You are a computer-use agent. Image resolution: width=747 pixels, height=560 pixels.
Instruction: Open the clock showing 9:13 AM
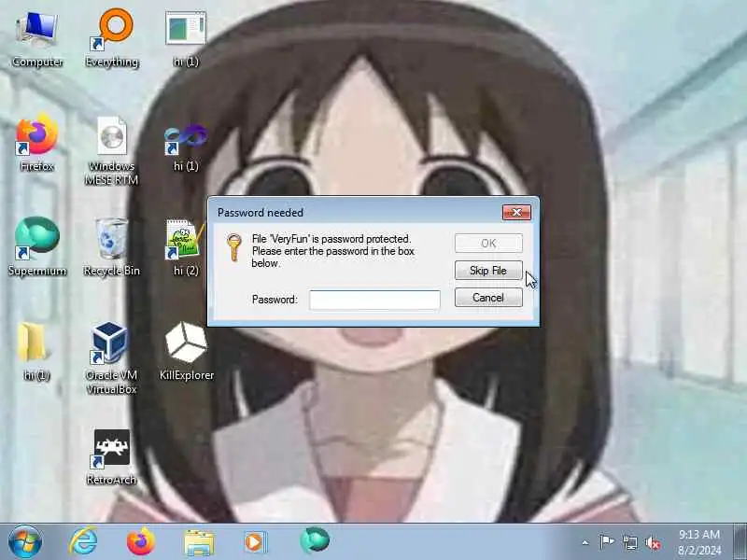pyautogui.click(x=698, y=542)
